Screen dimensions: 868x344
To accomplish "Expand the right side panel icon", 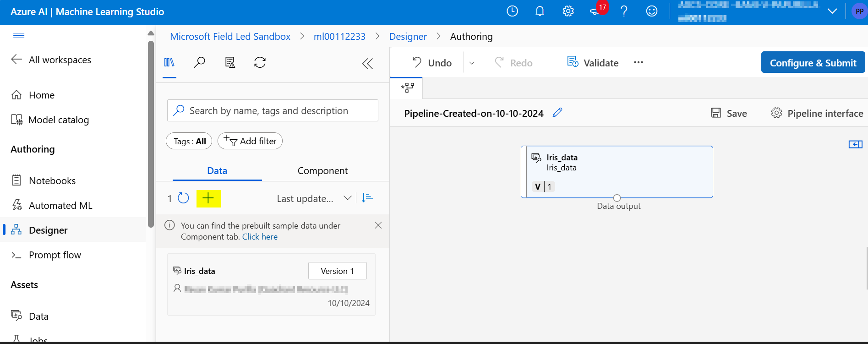I will (x=856, y=144).
